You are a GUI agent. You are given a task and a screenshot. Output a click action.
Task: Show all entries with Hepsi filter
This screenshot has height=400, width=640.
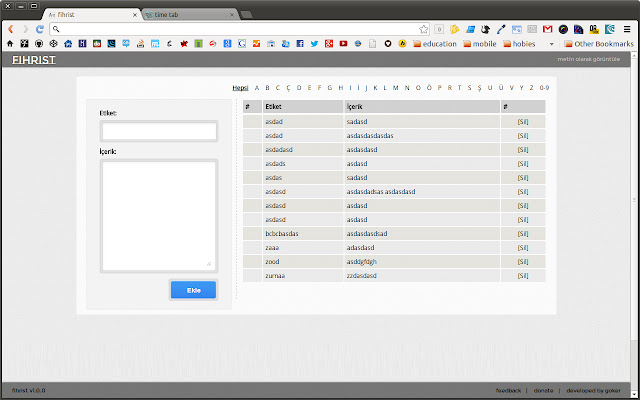coord(240,88)
